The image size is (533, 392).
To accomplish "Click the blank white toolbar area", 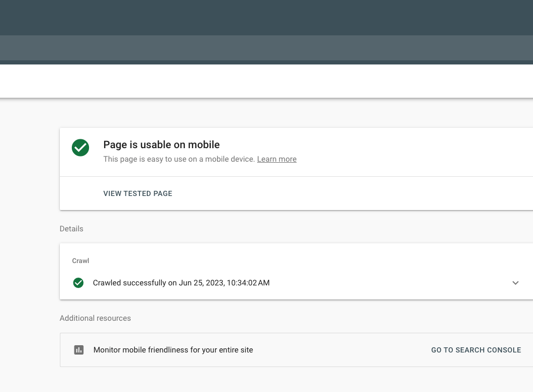I will pyautogui.click(x=266, y=81).
